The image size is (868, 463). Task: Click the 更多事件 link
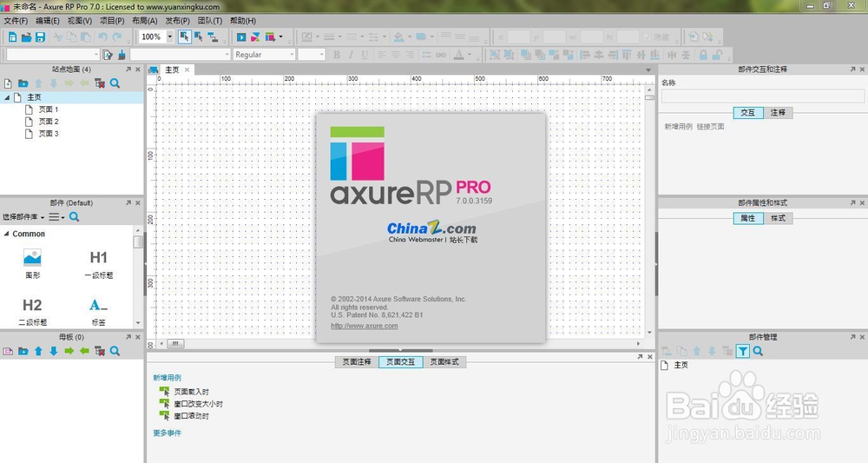point(168,433)
